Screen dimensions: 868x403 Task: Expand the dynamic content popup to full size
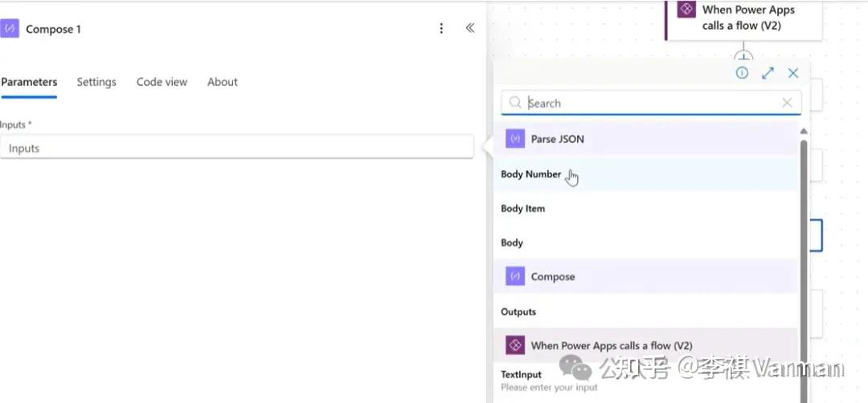coord(768,73)
